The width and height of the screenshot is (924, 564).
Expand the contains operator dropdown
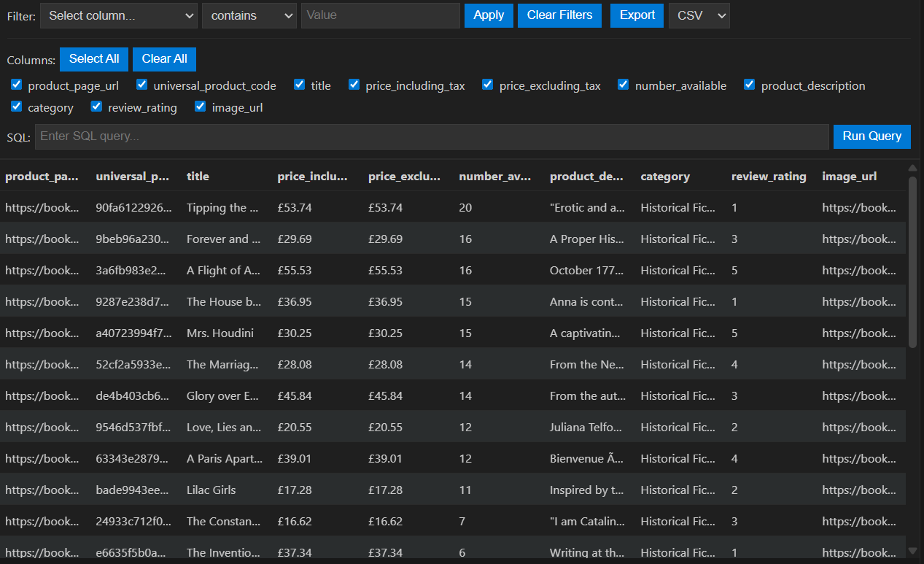(249, 15)
